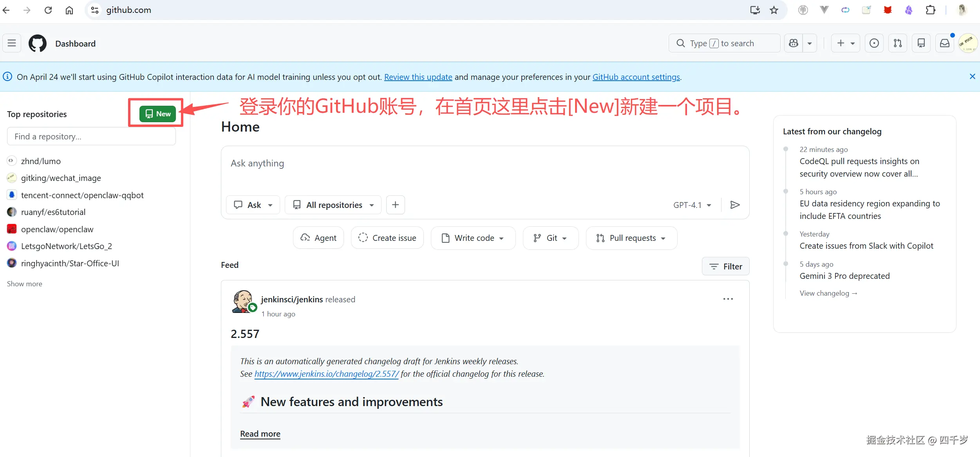Image resolution: width=980 pixels, height=457 pixels.
Task: Open the Issues icon in the header
Action: click(874, 43)
